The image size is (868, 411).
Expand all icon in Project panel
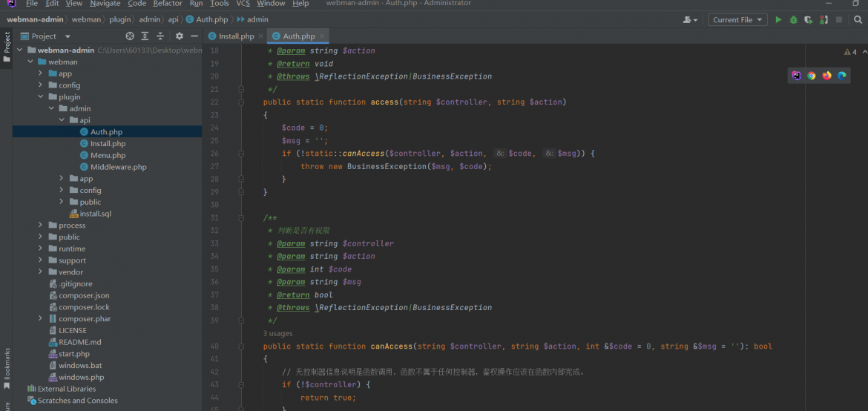pyautogui.click(x=145, y=36)
